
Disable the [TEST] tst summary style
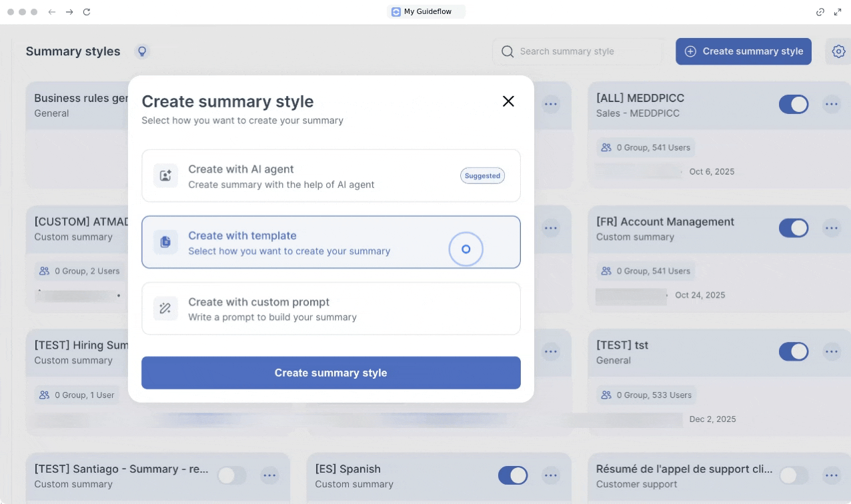[793, 352]
